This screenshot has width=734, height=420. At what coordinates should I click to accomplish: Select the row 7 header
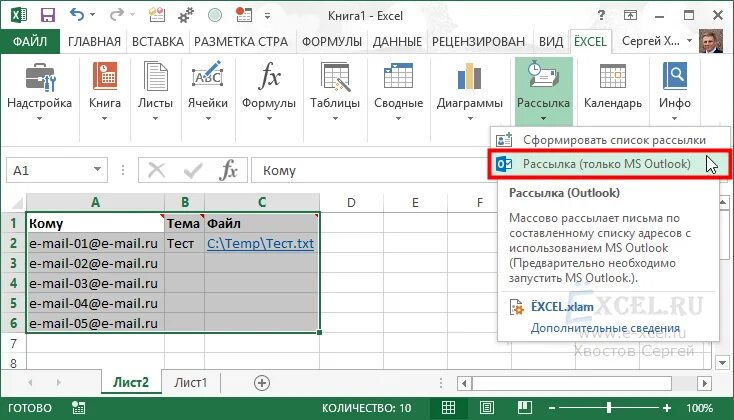13,344
